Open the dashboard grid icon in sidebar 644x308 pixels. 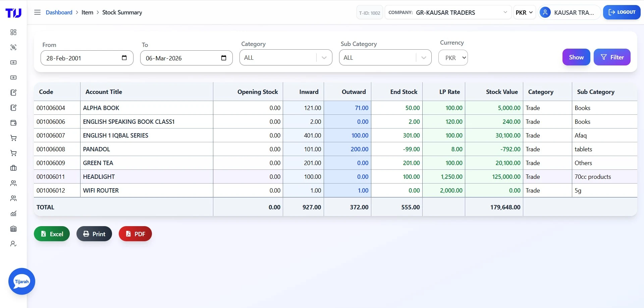pos(13,32)
